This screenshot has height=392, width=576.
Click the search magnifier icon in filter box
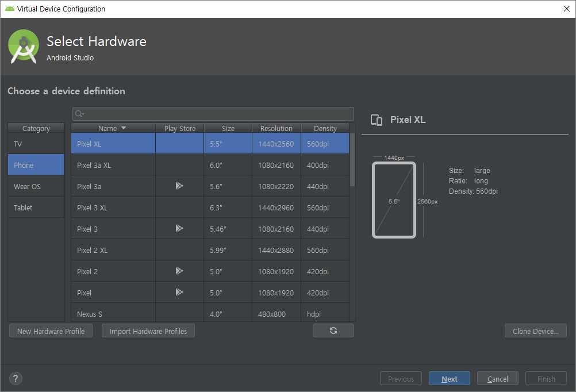(79, 114)
